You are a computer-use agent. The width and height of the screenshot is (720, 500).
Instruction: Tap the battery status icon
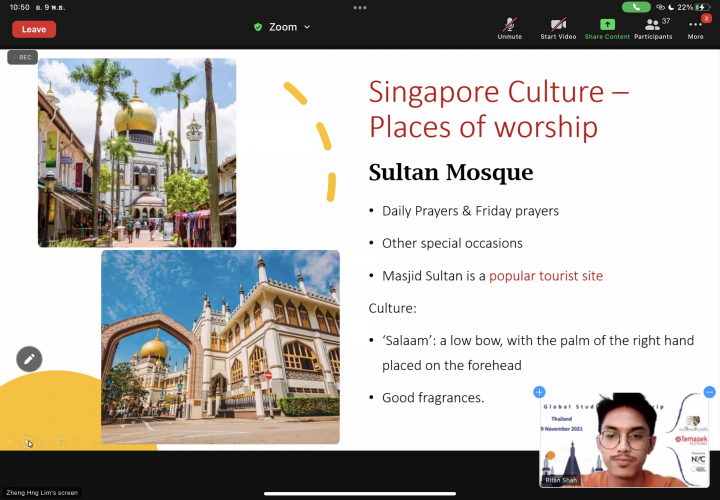[x=703, y=7]
